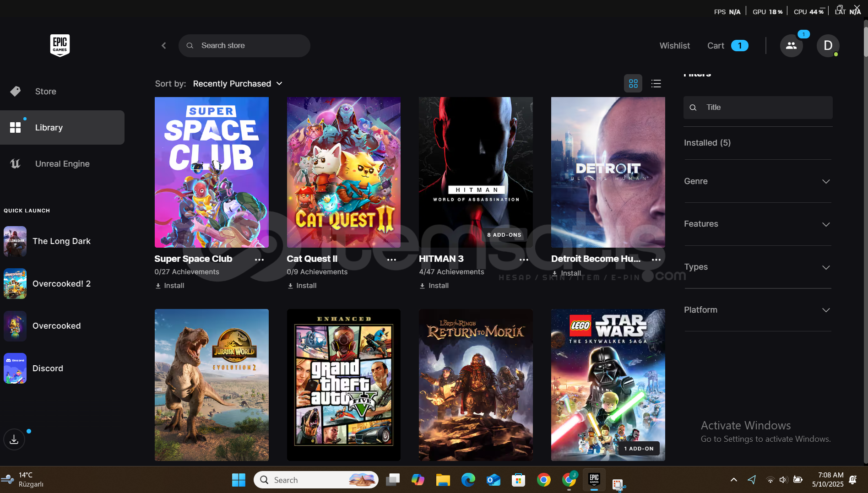Image resolution: width=868 pixels, height=493 pixels.
Task: Install Detroit Become Human
Action: 566,273
